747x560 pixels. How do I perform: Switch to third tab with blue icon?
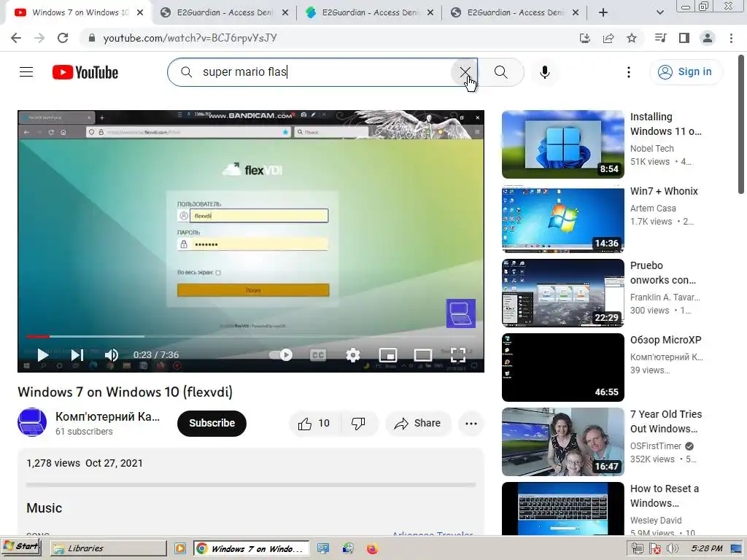tap(370, 12)
